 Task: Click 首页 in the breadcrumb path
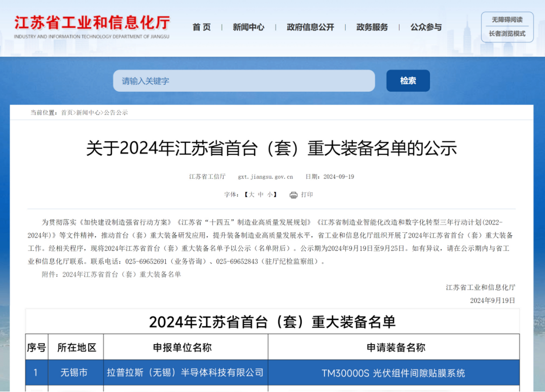[x=67, y=112]
